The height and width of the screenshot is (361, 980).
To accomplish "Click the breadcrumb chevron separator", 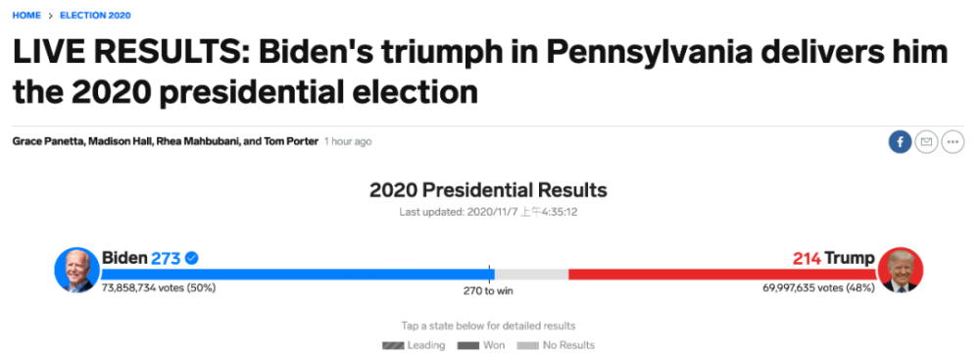I will (x=51, y=16).
